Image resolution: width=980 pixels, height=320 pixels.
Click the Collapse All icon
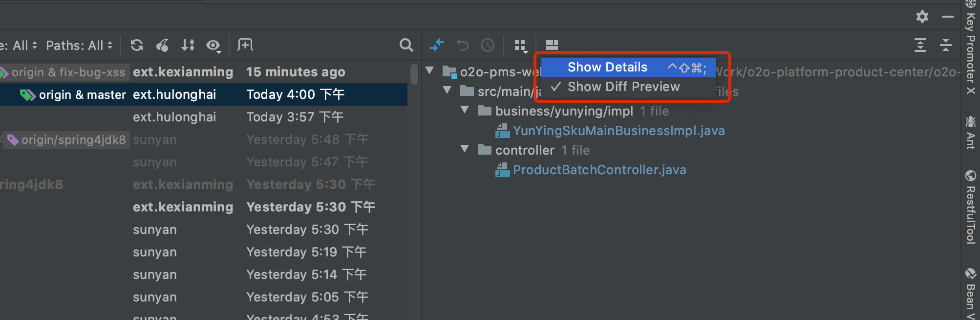point(945,45)
